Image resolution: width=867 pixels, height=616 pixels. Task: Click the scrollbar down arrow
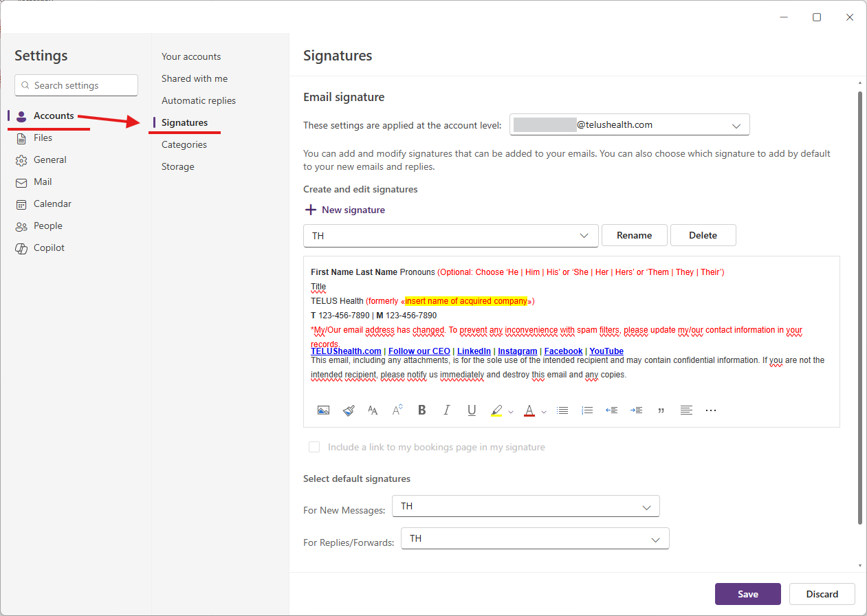[x=859, y=565]
